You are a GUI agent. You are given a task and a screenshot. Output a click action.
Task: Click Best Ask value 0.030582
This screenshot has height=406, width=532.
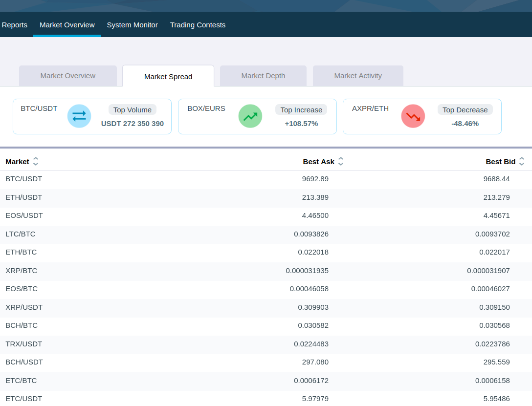pyautogui.click(x=313, y=325)
